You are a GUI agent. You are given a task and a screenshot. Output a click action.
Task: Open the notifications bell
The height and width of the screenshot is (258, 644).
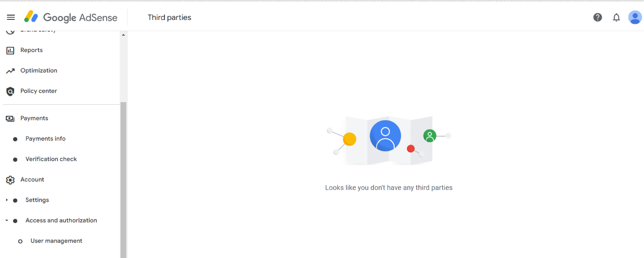[616, 18]
